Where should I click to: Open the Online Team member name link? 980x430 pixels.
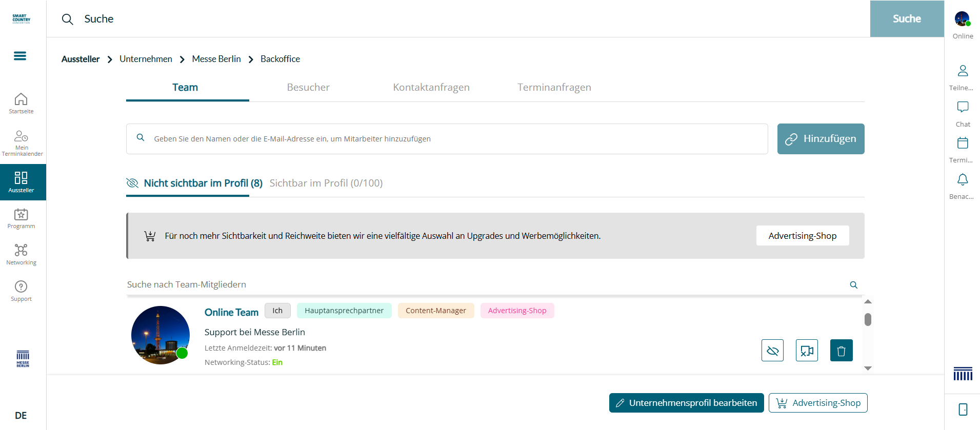point(231,312)
